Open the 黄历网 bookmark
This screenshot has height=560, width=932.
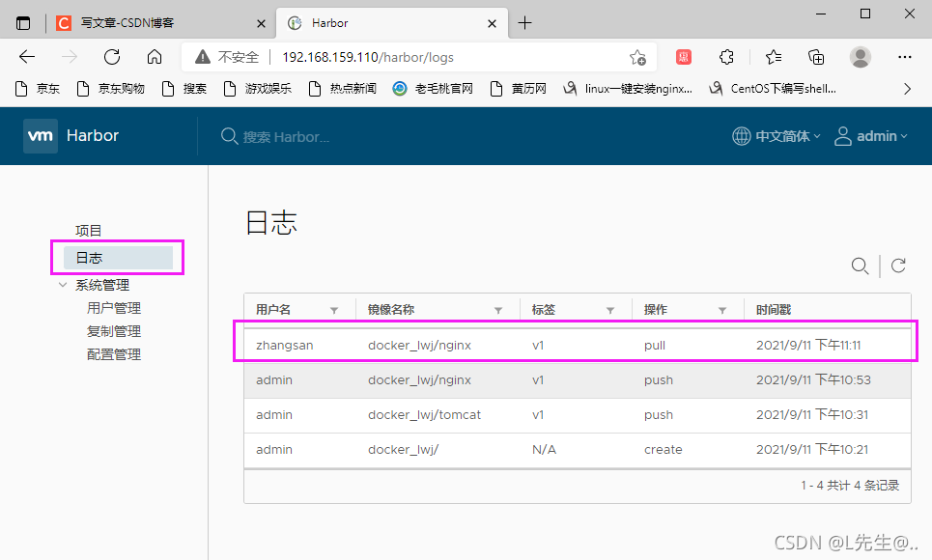pos(518,89)
